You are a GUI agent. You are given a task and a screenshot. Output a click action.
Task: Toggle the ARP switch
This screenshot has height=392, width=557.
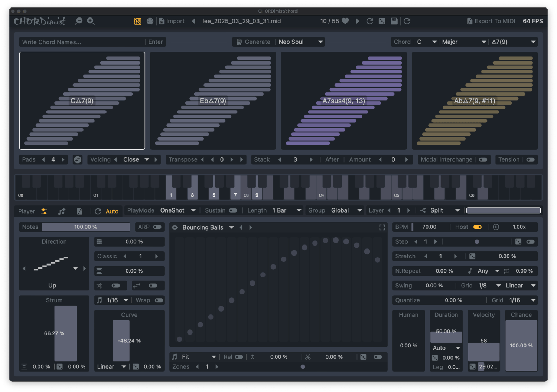coord(157,227)
